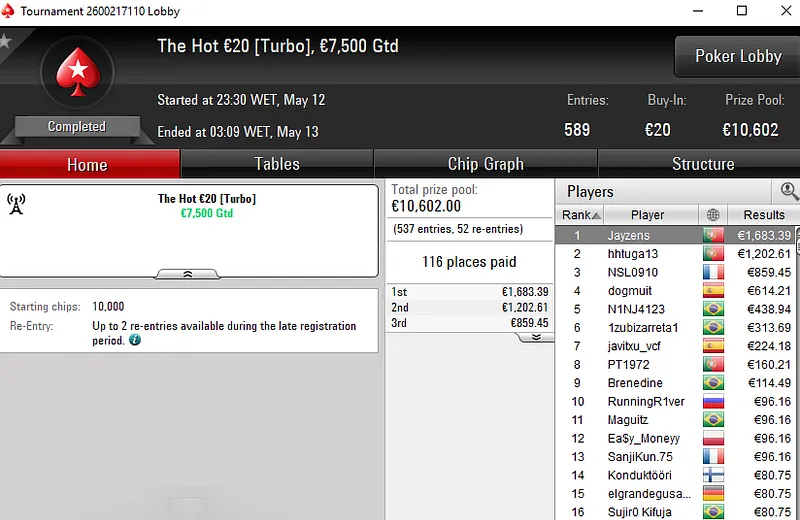Viewport: 800px width, 520px height.
Task: Sort players by country globe column
Action: pos(713,215)
